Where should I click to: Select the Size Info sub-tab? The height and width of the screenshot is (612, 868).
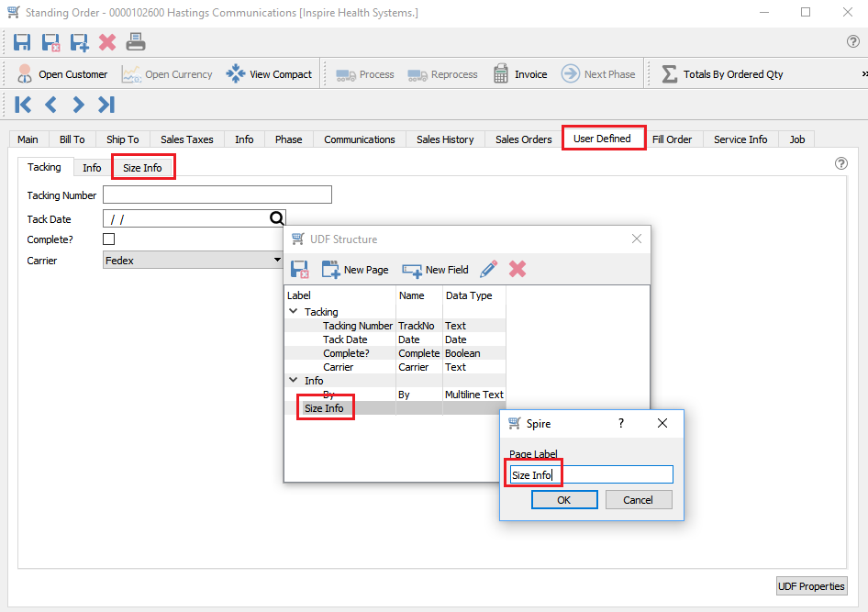(x=142, y=168)
